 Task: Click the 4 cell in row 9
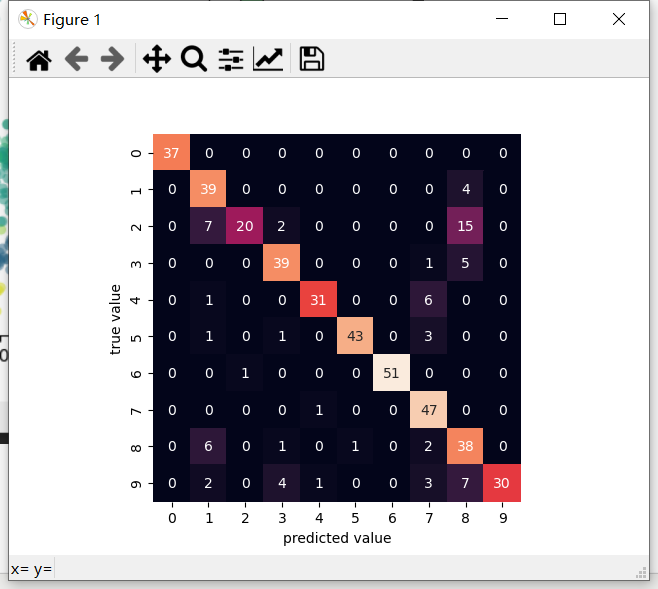tap(282, 483)
